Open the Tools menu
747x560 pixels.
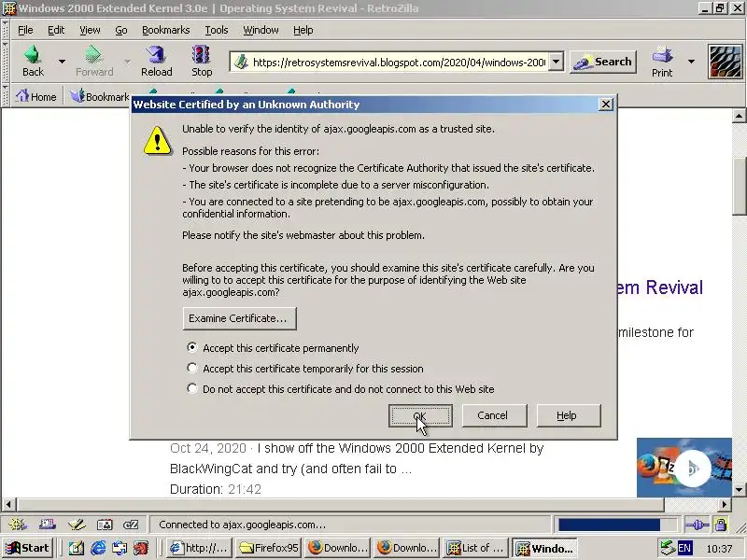(x=217, y=30)
